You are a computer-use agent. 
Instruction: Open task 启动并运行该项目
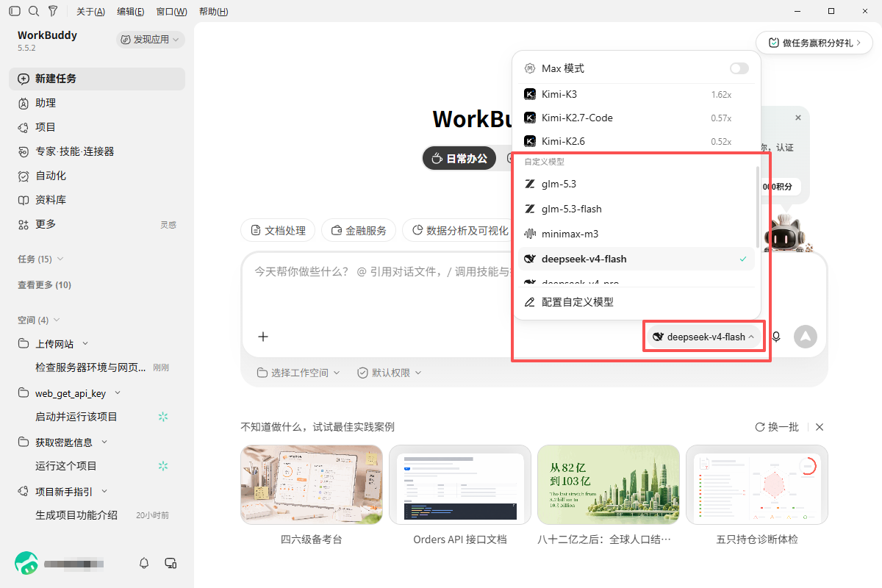pyautogui.click(x=76, y=417)
